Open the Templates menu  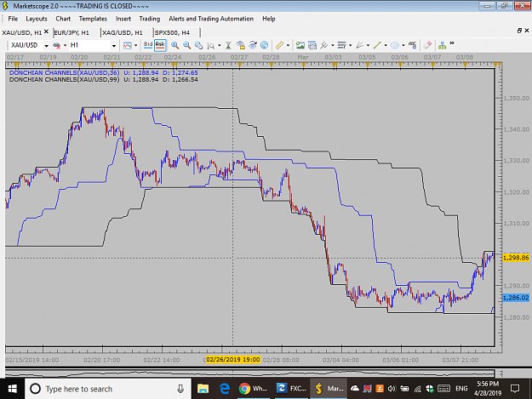[93, 19]
